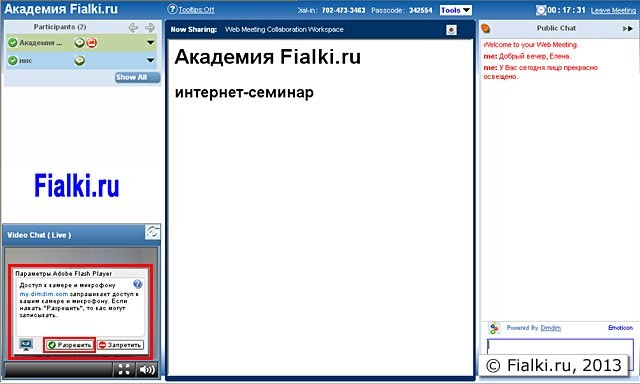The width and height of the screenshot is (640, 384).
Task: Open chat bubble icon for нис participant
Action: coord(80,60)
